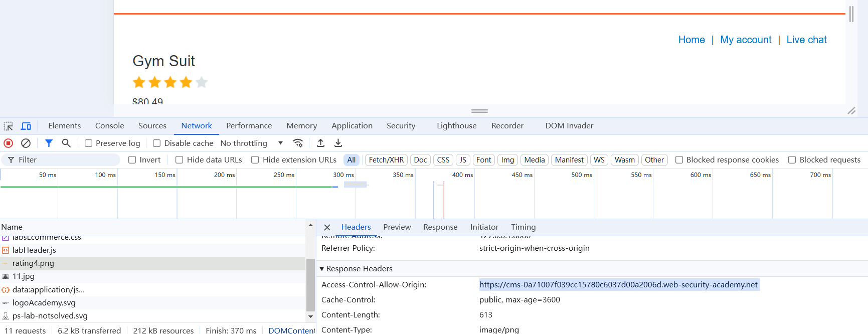
Task: Filter requests by Fetch/XHR
Action: (x=386, y=160)
